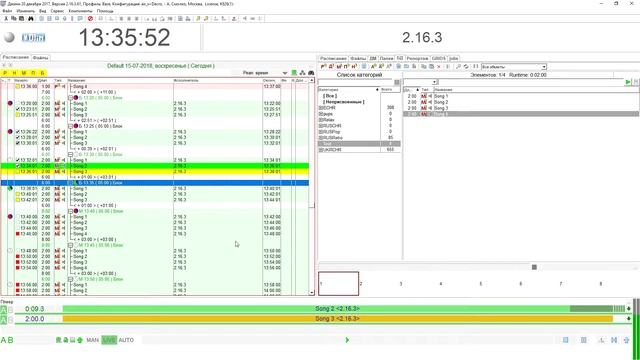Open the fourth menu in the menu bar
640x360 pixels.
pyautogui.click(x=57, y=11)
